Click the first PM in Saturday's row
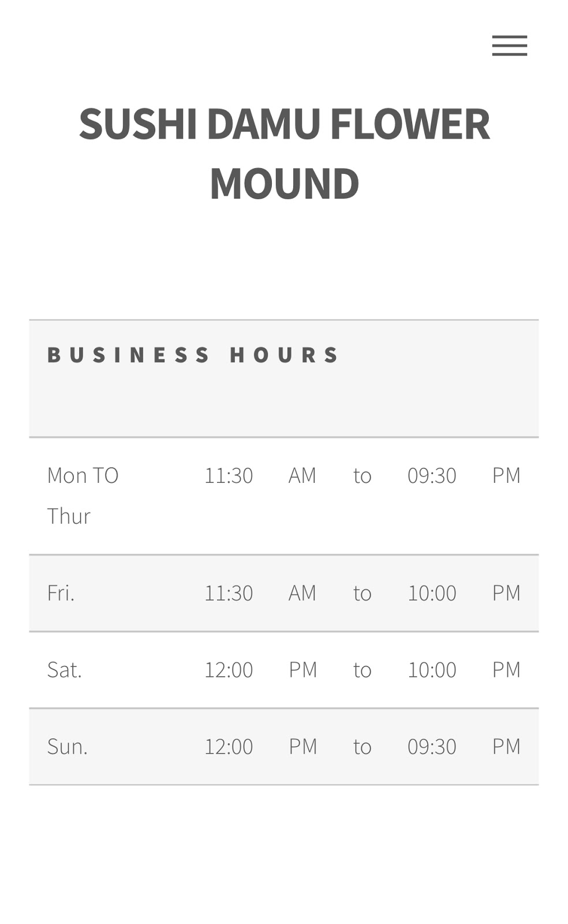 (303, 670)
